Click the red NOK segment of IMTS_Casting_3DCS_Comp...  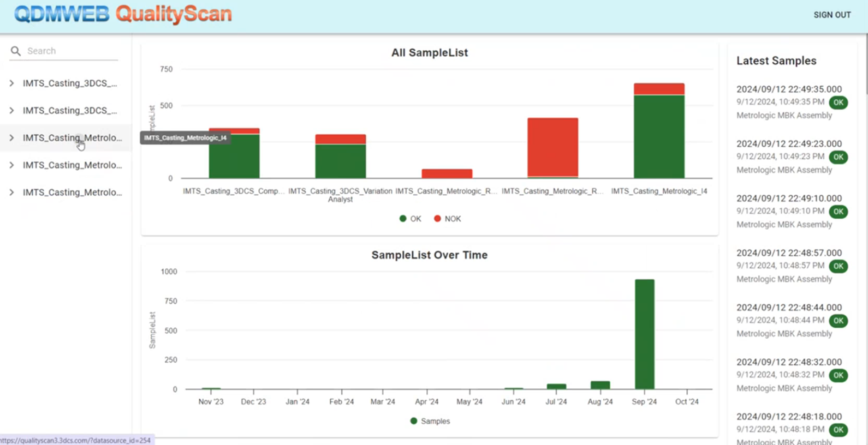coord(234,131)
